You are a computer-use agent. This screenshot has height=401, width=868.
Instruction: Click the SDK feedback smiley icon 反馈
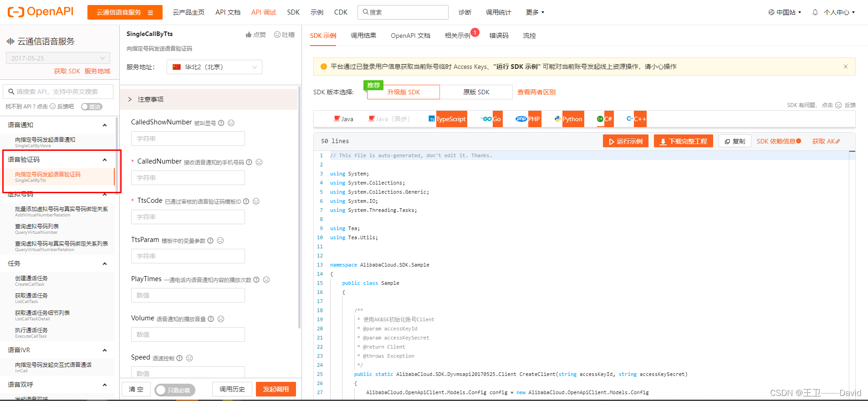click(x=838, y=105)
